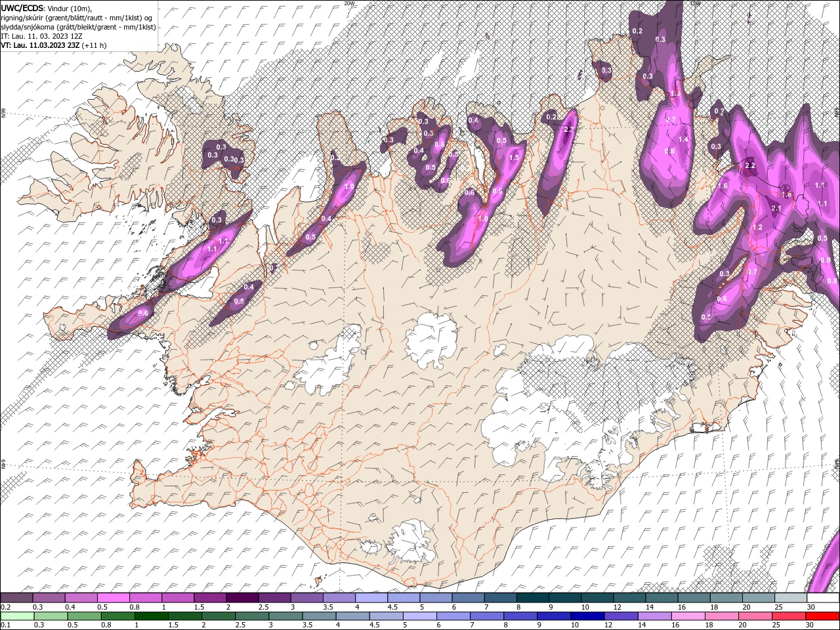The width and height of the screenshot is (840, 630).
Task: Select the 0.8–1 swatch in the upper legend row
Action: pos(146,598)
